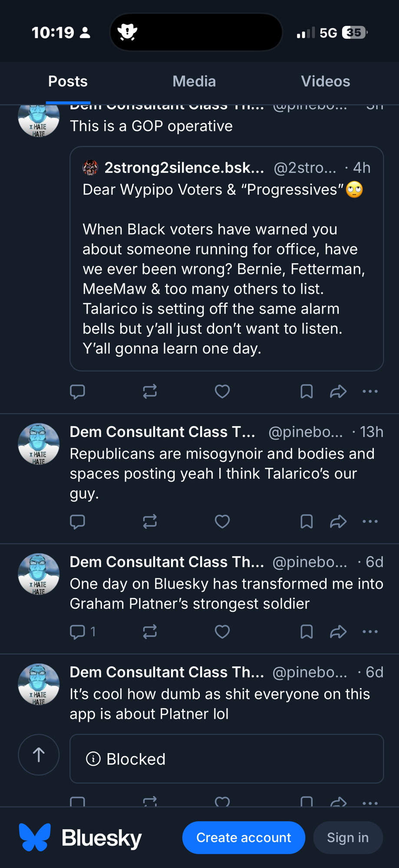Like the GOP operative post

point(222,391)
